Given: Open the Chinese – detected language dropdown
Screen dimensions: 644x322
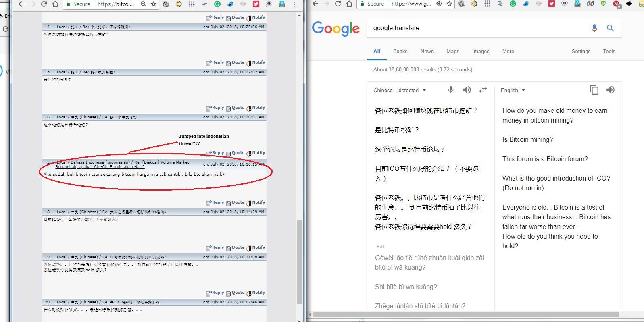Looking at the screenshot, I should [x=400, y=90].
